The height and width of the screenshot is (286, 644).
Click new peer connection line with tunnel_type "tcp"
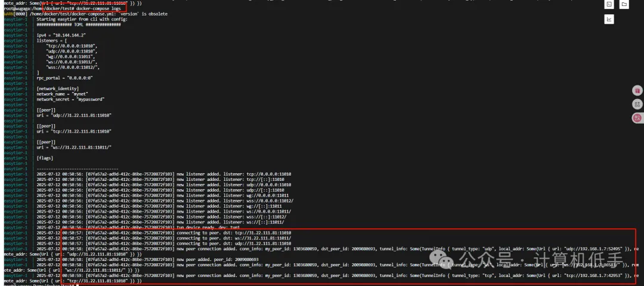point(338,276)
